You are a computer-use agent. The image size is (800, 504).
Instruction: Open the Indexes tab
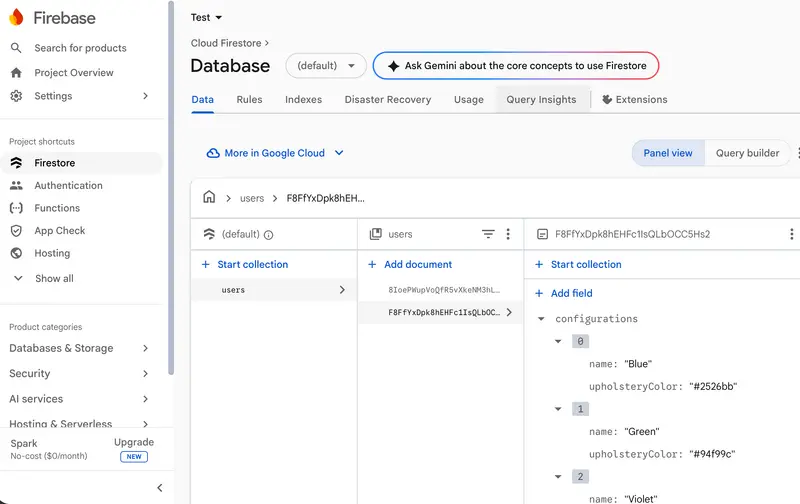304,99
